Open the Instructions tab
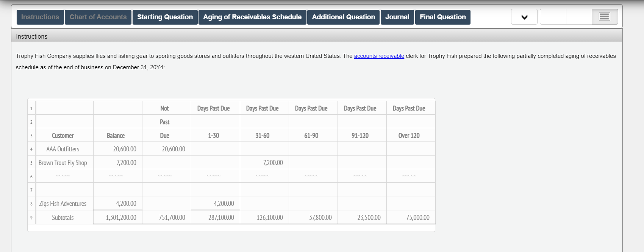Image resolution: width=644 pixels, height=252 pixels. click(40, 17)
